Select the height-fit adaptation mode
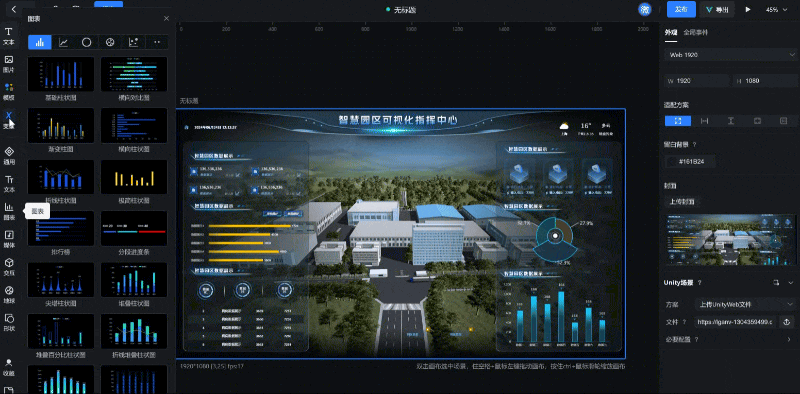Image resolution: width=800 pixels, height=394 pixels. click(731, 121)
